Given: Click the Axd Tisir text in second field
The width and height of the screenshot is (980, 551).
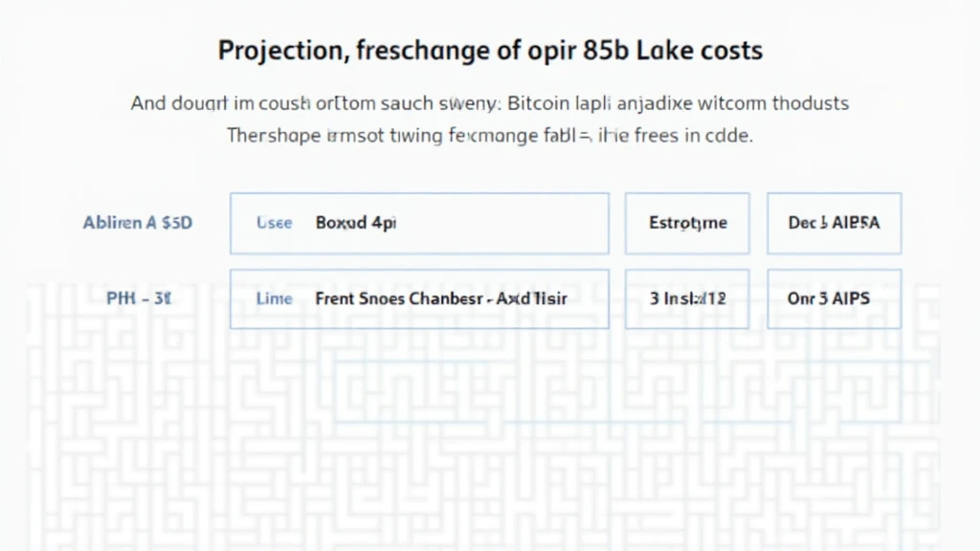Looking at the screenshot, I should click(x=534, y=298).
